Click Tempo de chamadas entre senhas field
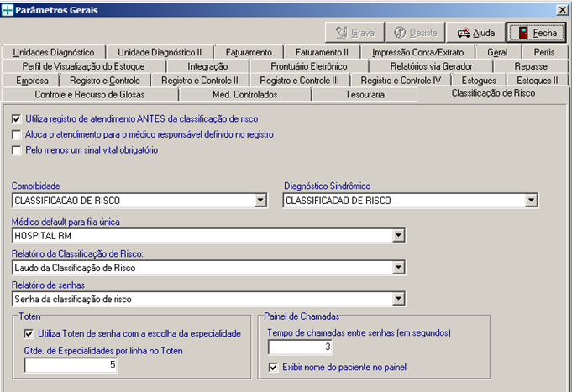This screenshot has height=392, width=572. tap(300, 347)
